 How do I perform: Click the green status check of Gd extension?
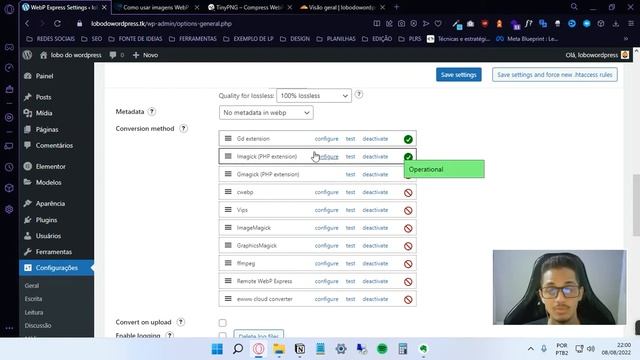(x=408, y=139)
